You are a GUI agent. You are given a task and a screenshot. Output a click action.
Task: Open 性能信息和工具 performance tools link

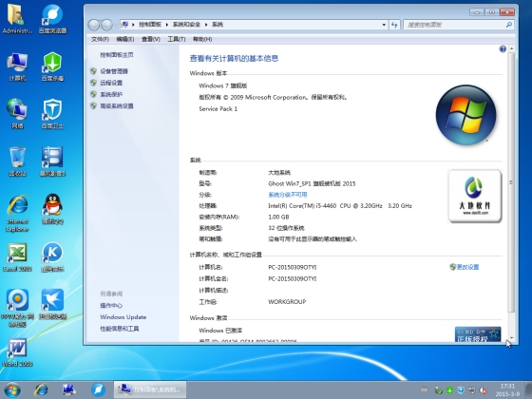(120, 329)
